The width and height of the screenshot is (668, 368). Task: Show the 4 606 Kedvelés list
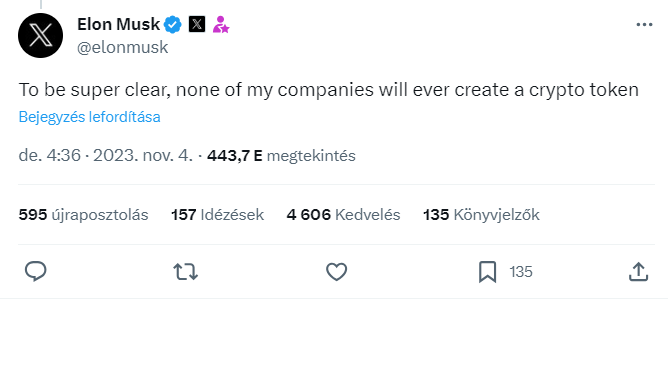(343, 215)
